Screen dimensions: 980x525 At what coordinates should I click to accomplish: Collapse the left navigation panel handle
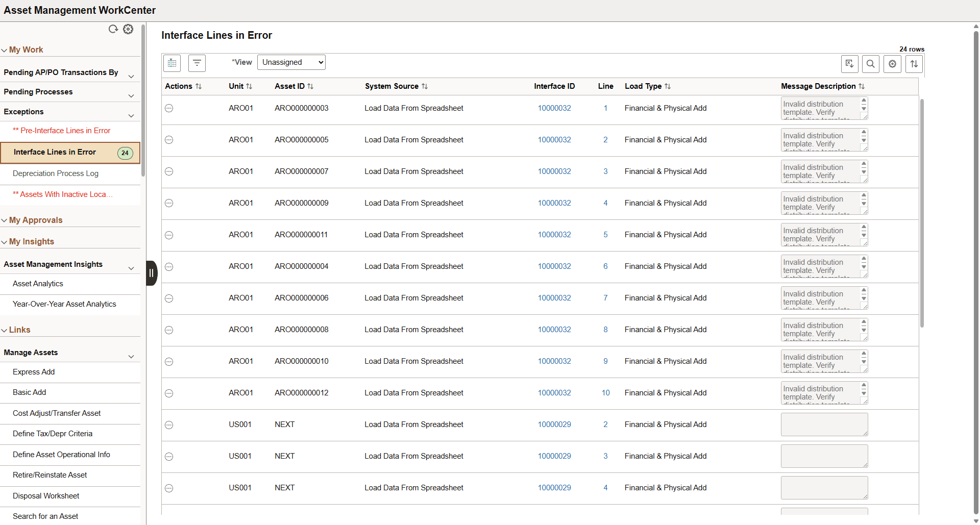[151, 273]
